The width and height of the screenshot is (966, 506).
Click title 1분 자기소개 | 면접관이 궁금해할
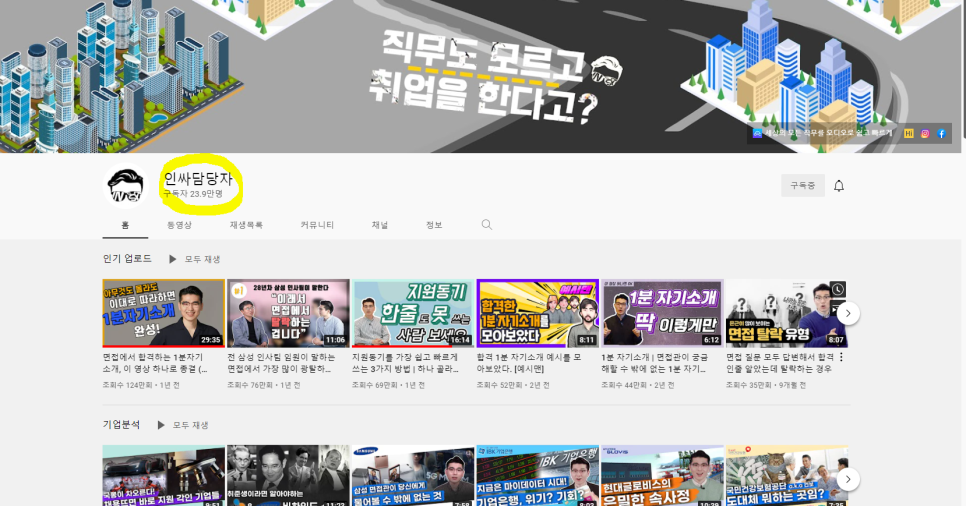coord(655,363)
